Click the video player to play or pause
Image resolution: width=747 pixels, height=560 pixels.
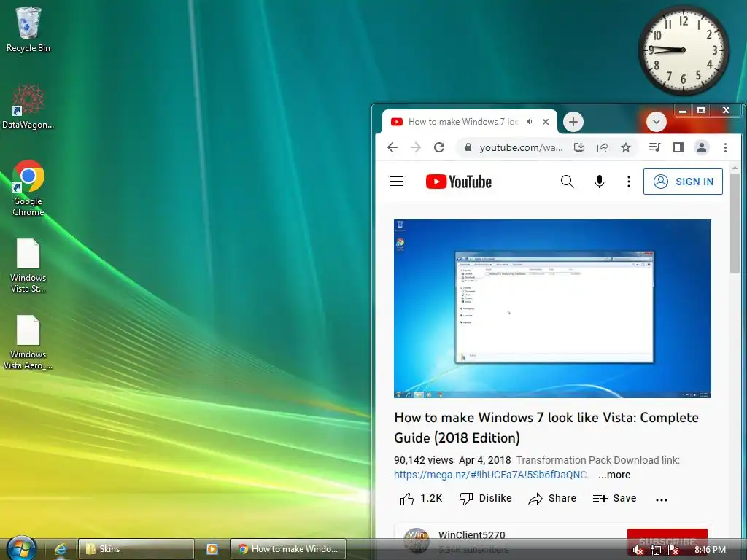552,308
